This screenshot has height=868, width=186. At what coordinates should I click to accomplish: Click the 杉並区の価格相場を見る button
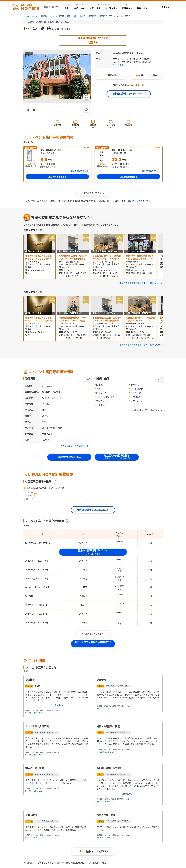116,457
